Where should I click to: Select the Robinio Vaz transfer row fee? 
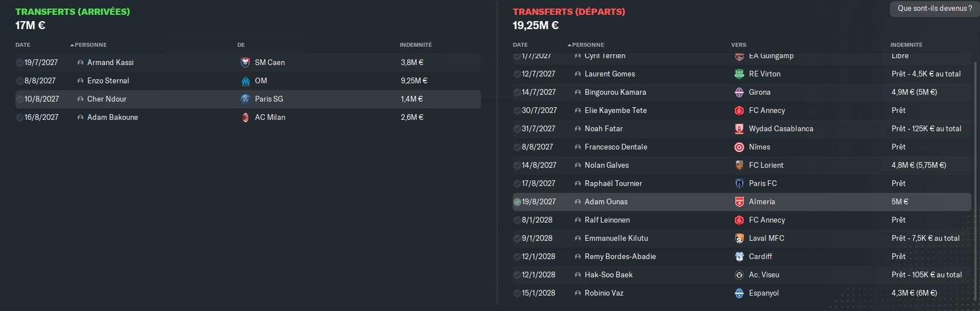(x=914, y=293)
